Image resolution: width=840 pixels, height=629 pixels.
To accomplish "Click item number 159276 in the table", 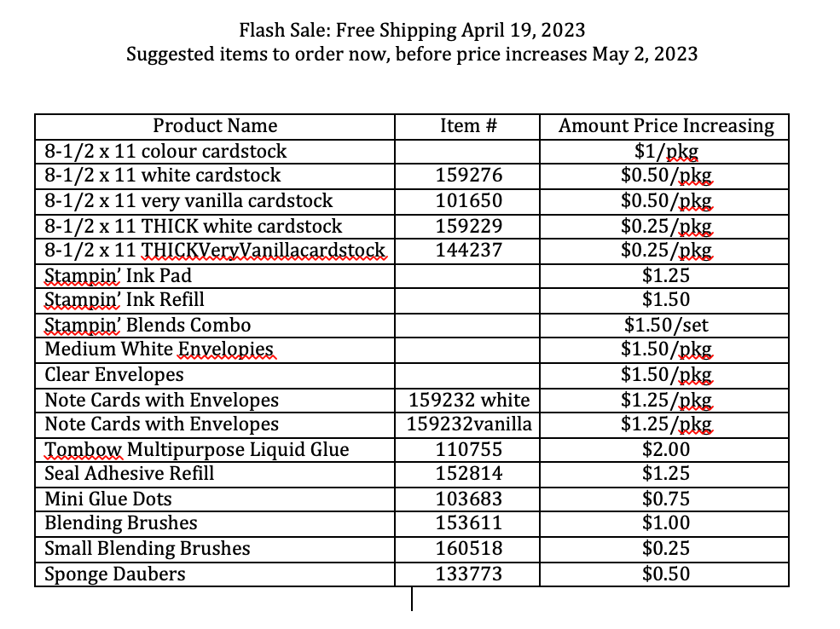I will coord(468,176).
